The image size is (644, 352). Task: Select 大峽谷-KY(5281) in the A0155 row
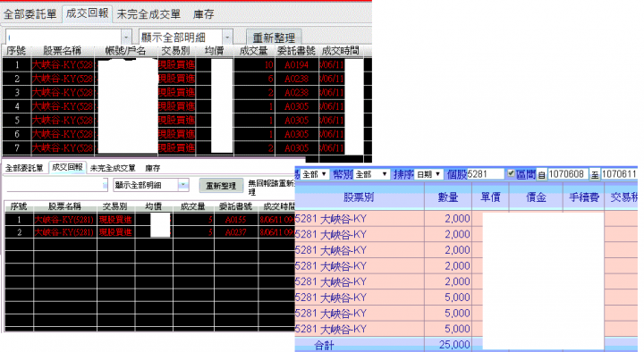point(65,220)
